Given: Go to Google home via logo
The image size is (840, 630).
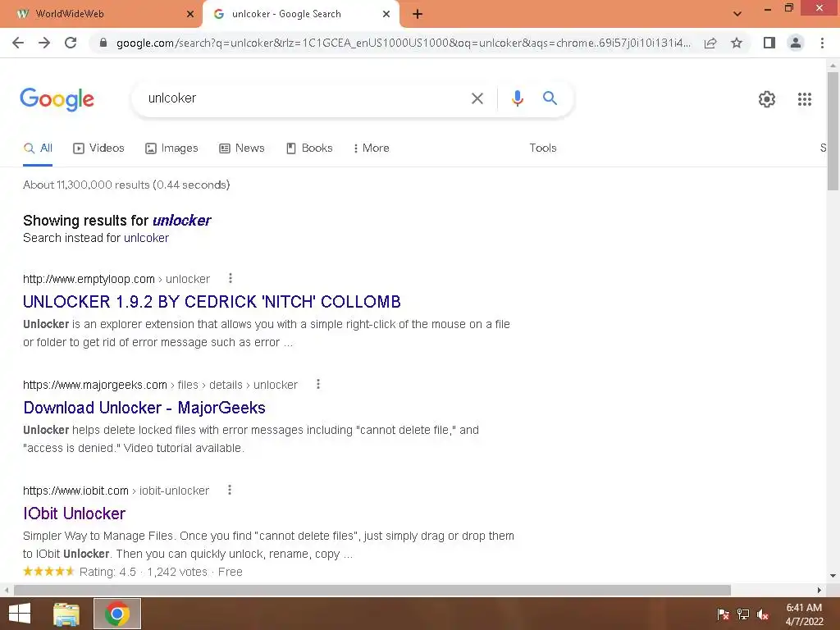Looking at the screenshot, I should pyautogui.click(x=57, y=99).
